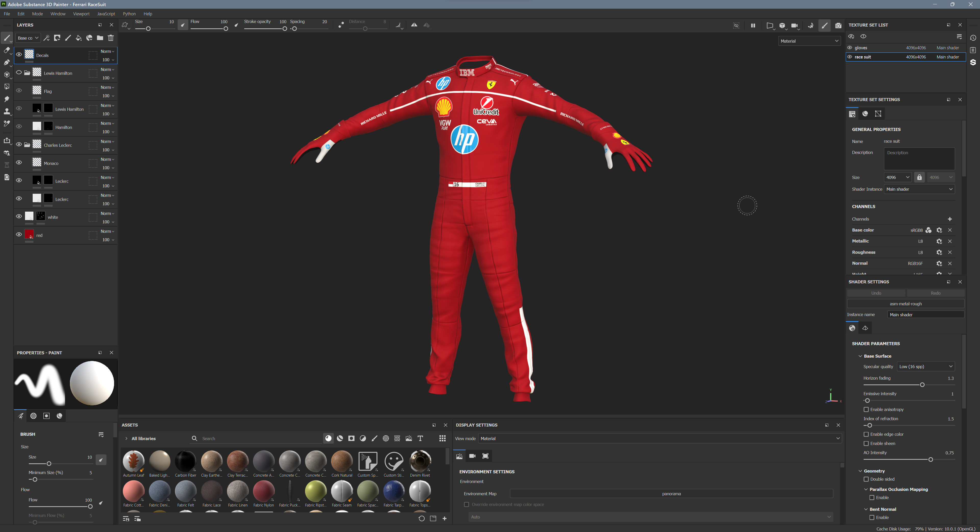Image resolution: width=980 pixels, height=532 pixels.
Task: Click the size lock icon in Texture Set Settings
Action: [x=920, y=177]
